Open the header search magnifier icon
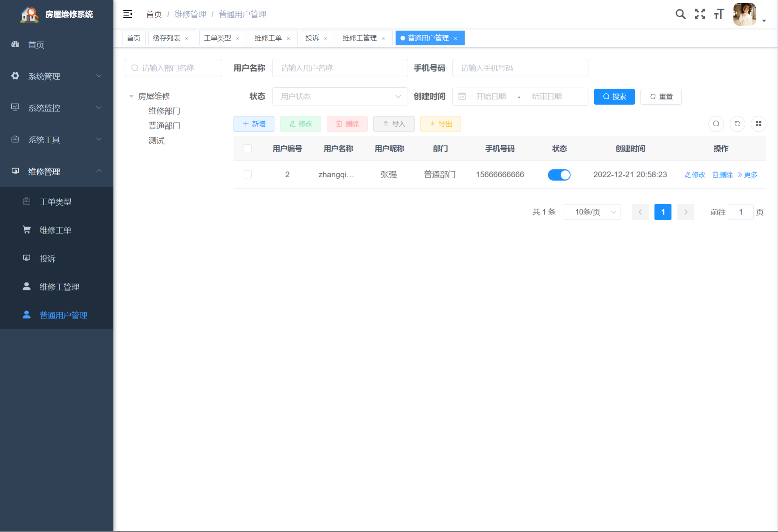Viewport: 778px width, 532px height. pos(680,14)
